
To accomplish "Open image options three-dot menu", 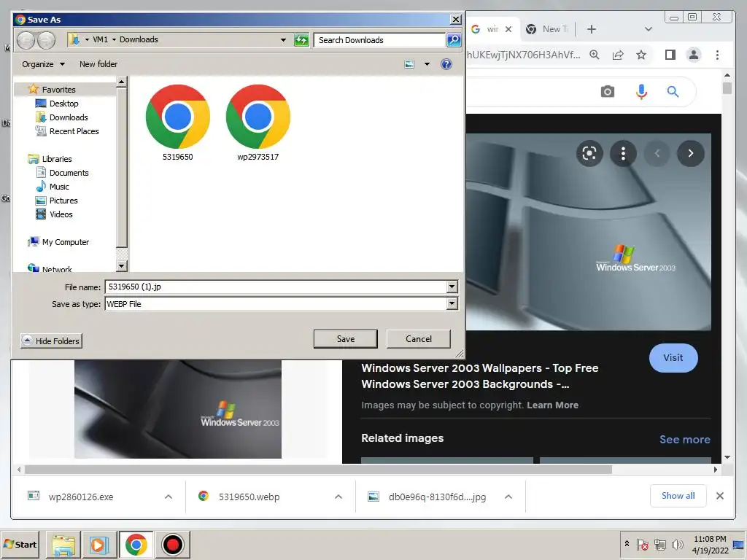I will click(623, 153).
